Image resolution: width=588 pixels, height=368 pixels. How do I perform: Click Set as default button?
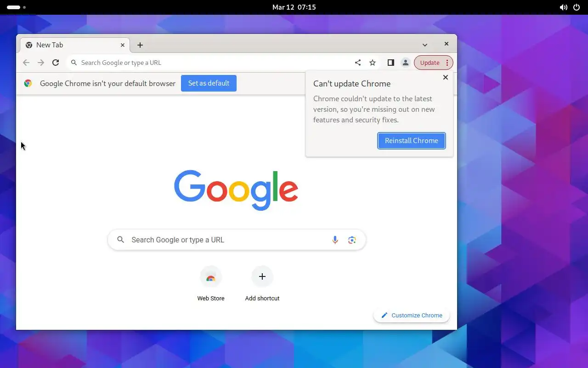pos(209,83)
